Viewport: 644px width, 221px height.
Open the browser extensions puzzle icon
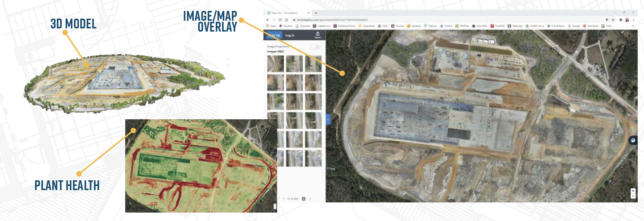(620, 20)
